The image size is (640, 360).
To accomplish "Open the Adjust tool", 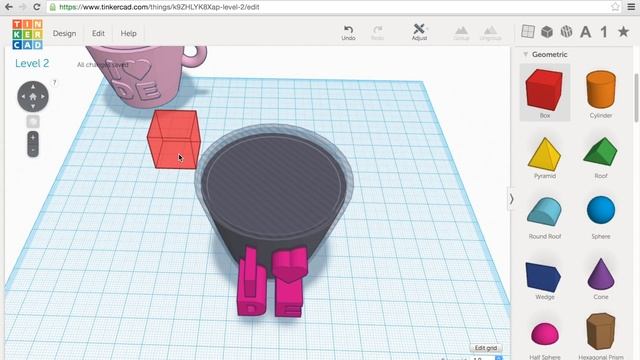I will point(419,32).
